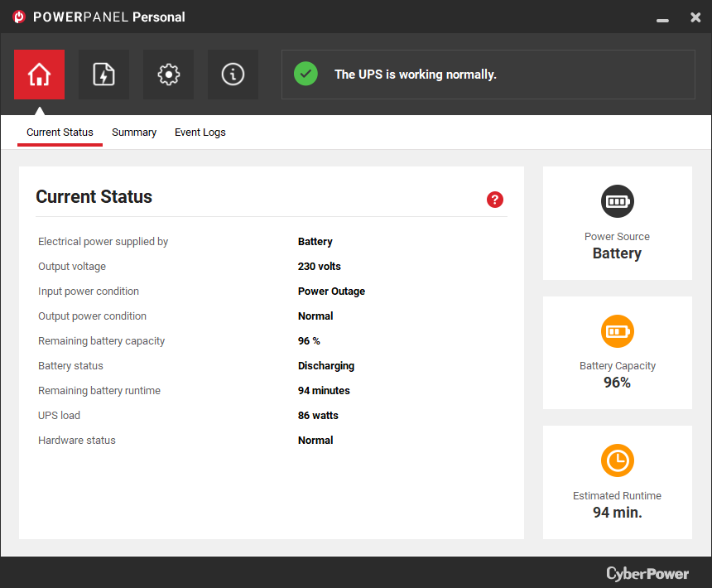Click the 'Remaining battery capacity' label
The width and height of the screenshot is (712, 588).
point(101,341)
